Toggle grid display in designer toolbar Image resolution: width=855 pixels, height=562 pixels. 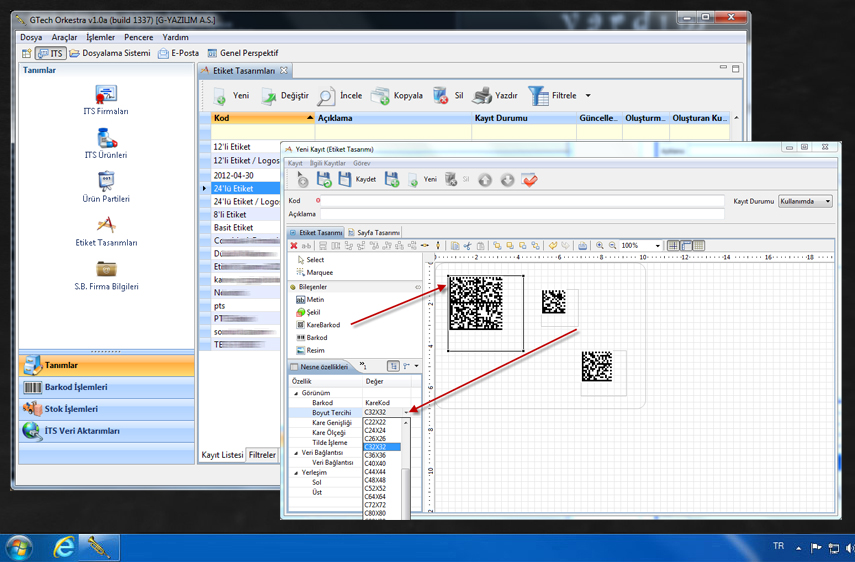click(673, 246)
